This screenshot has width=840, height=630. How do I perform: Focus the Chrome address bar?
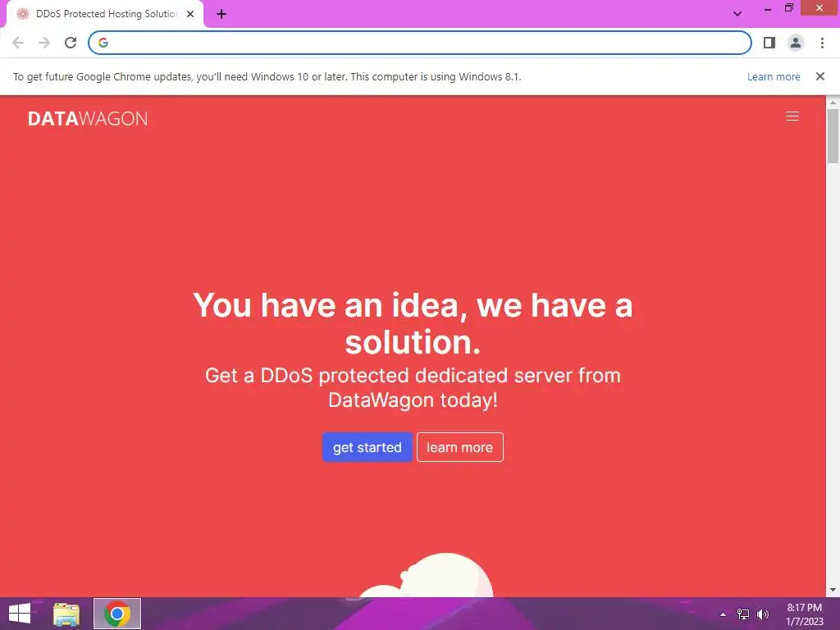(419, 43)
